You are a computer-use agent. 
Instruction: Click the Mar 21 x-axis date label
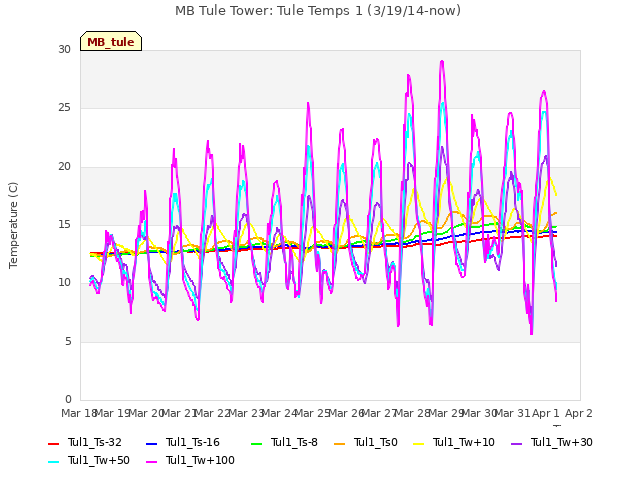[x=179, y=413]
